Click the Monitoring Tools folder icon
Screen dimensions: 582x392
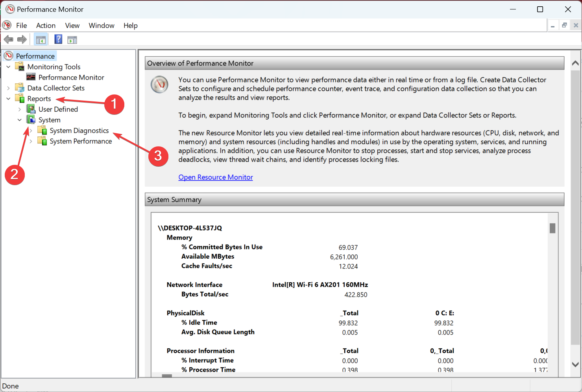click(20, 66)
